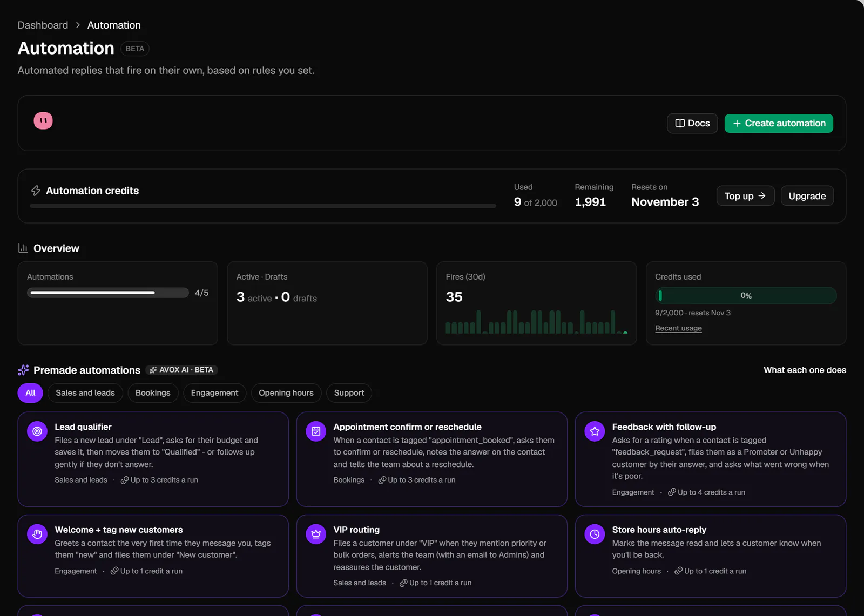This screenshot has height=616, width=864.
Task: Click the Welcome + tag waving hand icon
Action: [x=37, y=534]
